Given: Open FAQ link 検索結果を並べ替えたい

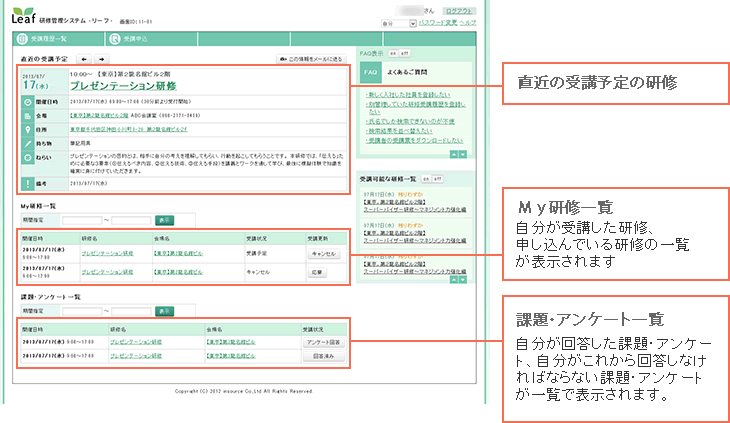Looking at the screenshot, I should click(x=399, y=131).
